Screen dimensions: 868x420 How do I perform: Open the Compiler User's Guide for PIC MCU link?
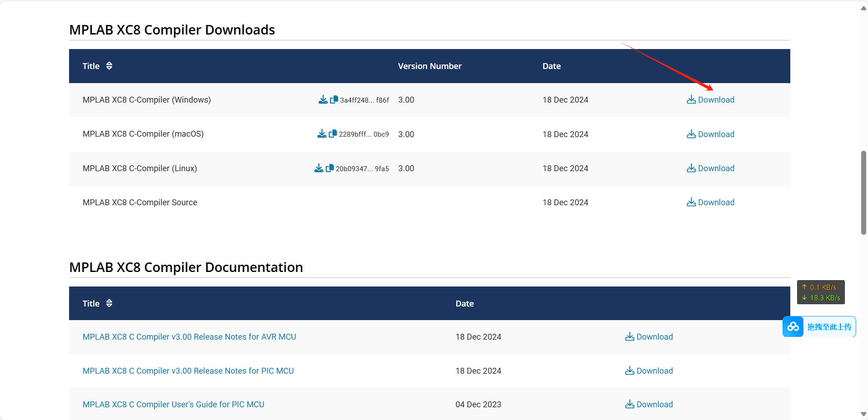[173, 405]
